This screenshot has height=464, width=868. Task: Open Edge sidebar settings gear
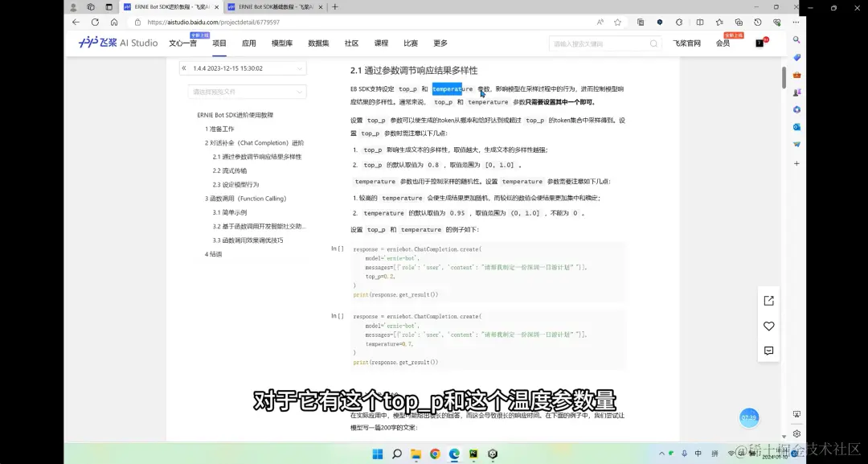click(796, 433)
